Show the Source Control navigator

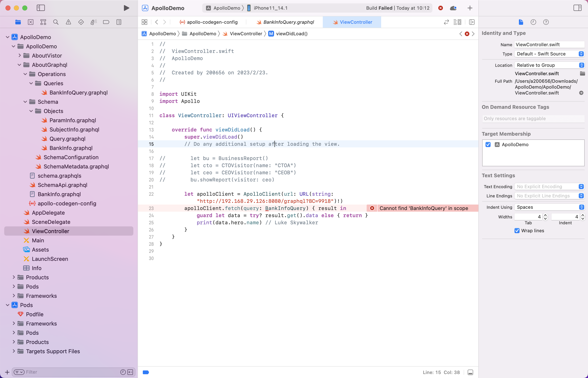click(x=31, y=22)
